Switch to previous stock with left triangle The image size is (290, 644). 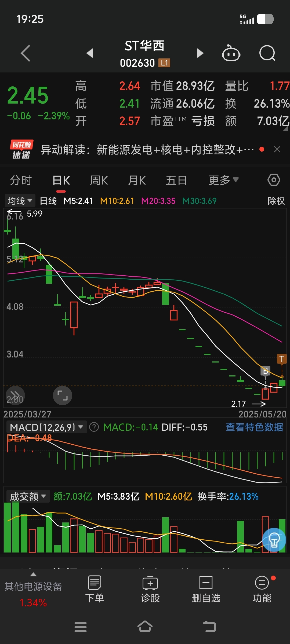[90, 53]
